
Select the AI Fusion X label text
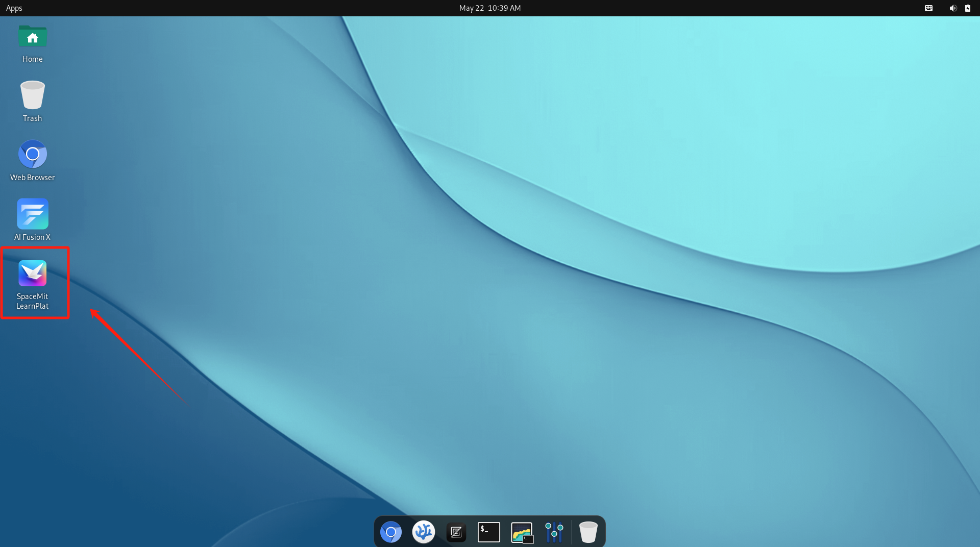point(33,237)
